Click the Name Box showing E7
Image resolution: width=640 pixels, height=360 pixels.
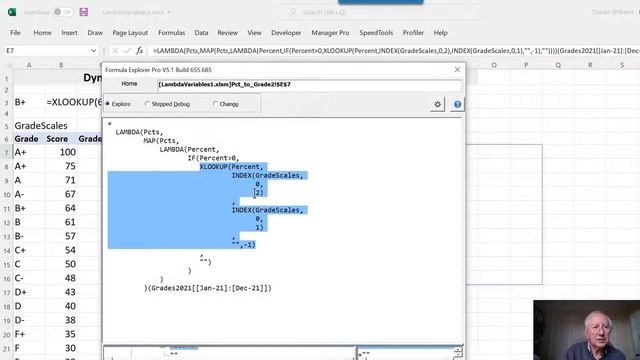pyautogui.click(x=46, y=51)
